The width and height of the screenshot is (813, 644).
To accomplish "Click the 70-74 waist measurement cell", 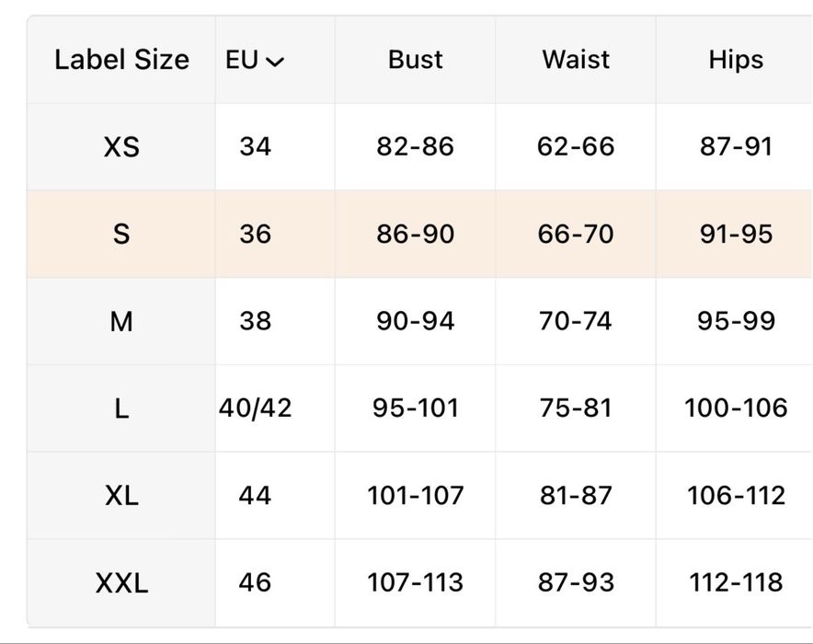I will 576,322.
